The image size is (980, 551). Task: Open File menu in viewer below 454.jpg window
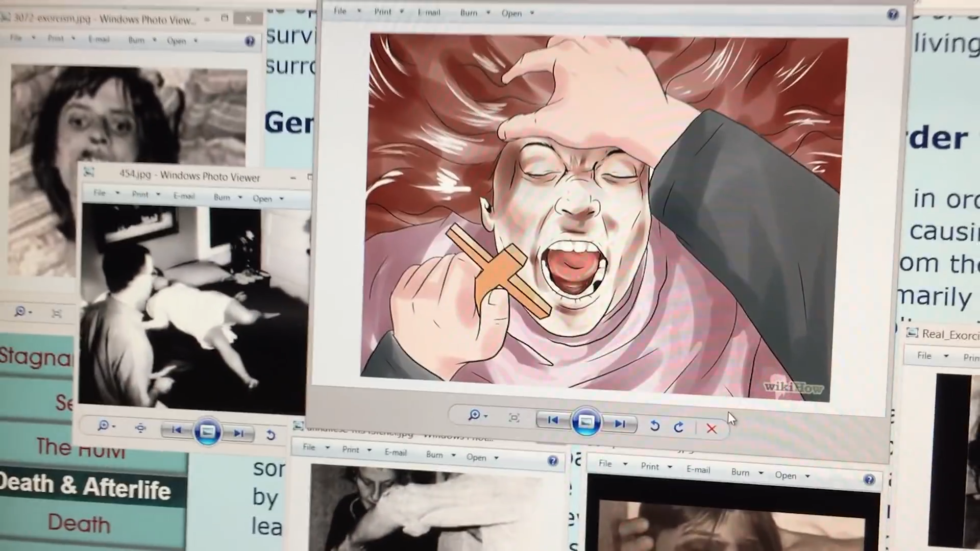pos(316,447)
